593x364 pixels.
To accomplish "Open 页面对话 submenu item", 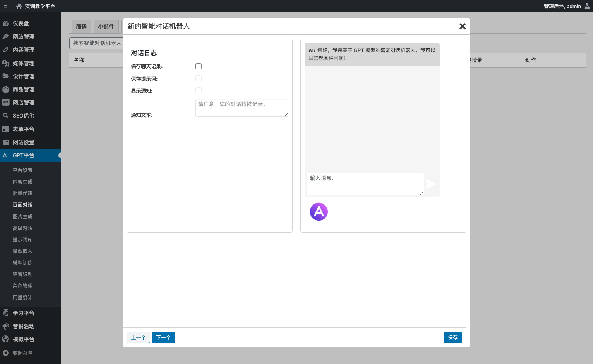I will pyautogui.click(x=22, y=205).
